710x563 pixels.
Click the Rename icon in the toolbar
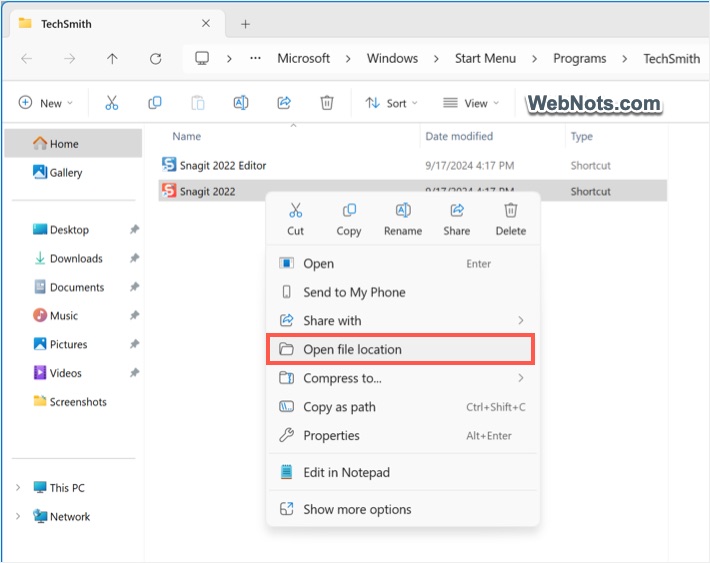(x=240, y=103)
